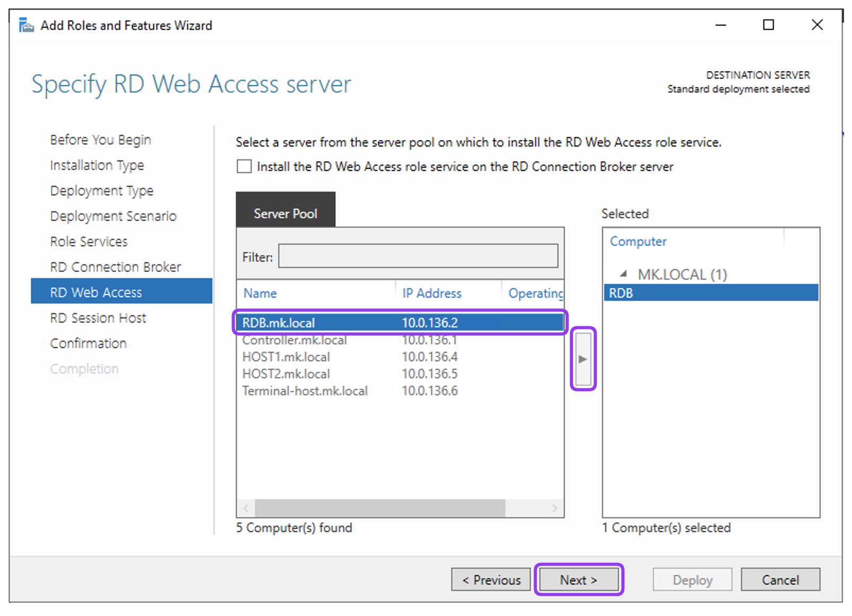Click the Add Roles and Features Wizard title icon

point(26,25)
